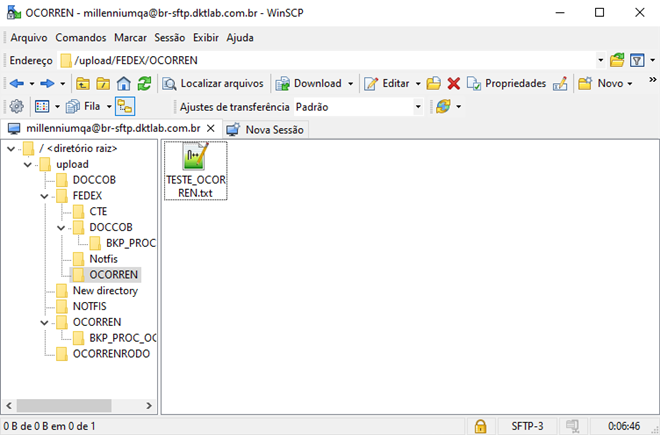Image resolution: width=660 pixels, height=435 pixels.
Task: Open the Novo dropdown arrow
Action: [x=630, y=84]
